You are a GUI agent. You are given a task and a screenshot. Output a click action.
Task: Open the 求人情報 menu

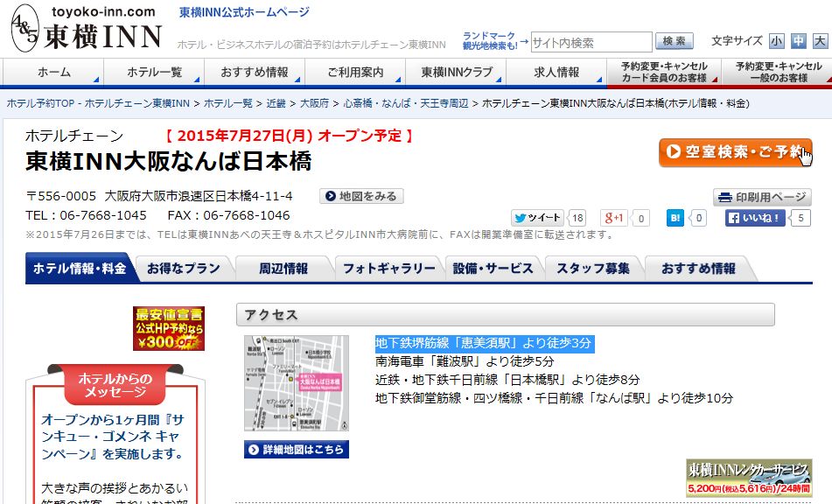pos(556,72)
